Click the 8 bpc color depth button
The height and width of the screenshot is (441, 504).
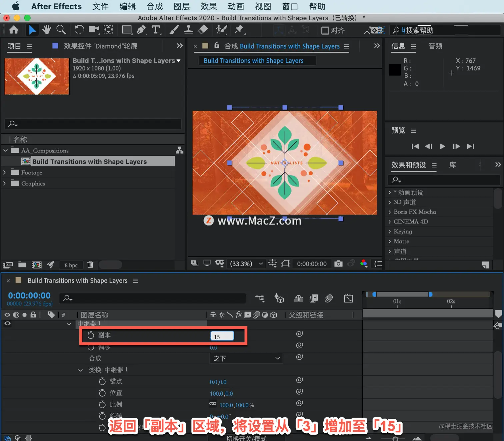[x=71, y=265]
